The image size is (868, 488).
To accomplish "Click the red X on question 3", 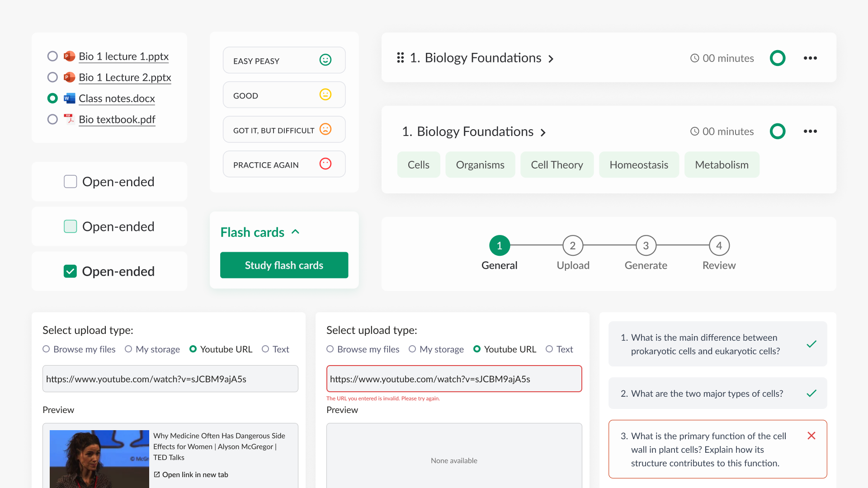I will pos(811,436).
